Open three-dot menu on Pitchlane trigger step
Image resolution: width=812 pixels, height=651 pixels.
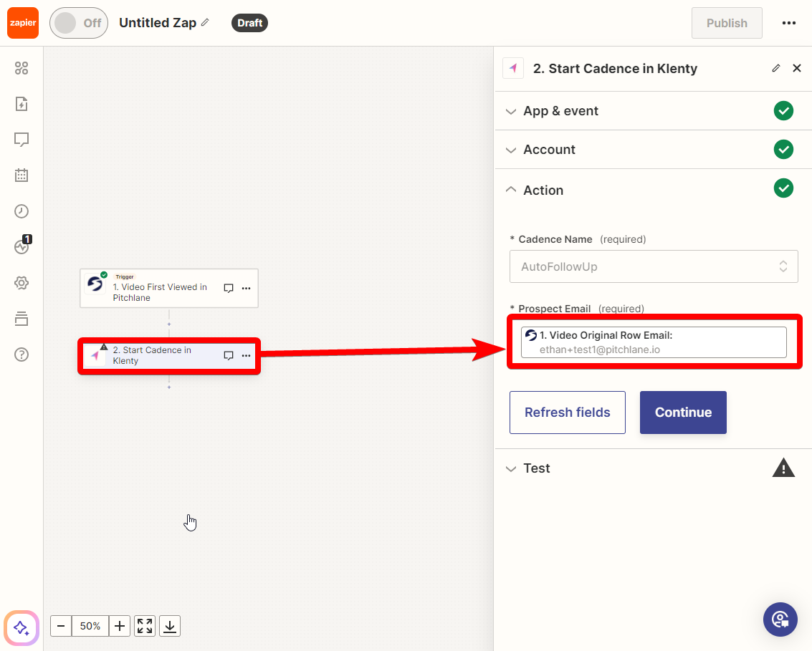(x=247, y=288)
